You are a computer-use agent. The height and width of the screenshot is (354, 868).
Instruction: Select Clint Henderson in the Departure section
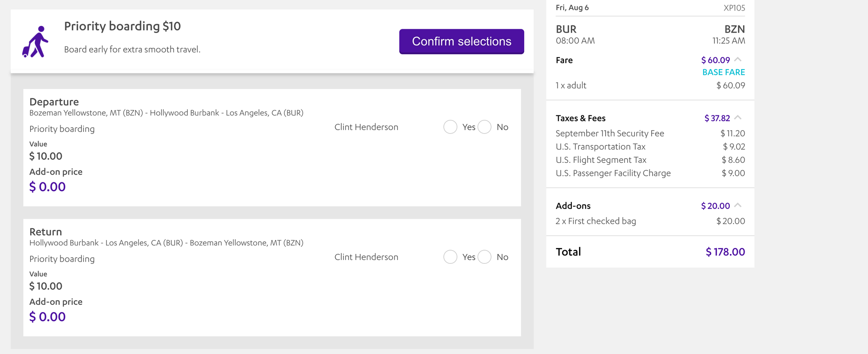(366, 127)
